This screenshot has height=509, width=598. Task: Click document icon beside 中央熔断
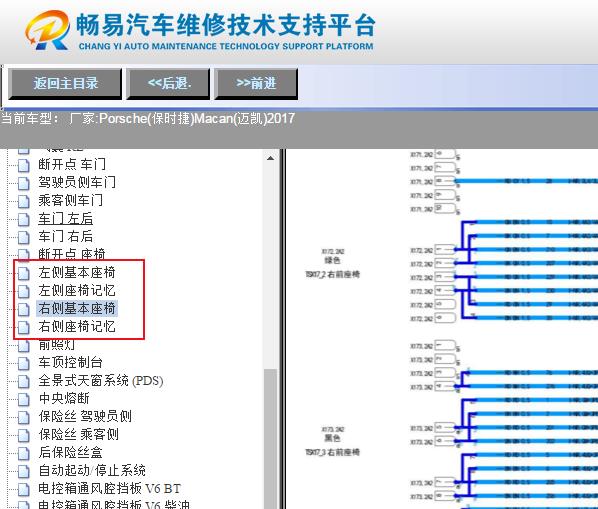[x=24, y=399]
